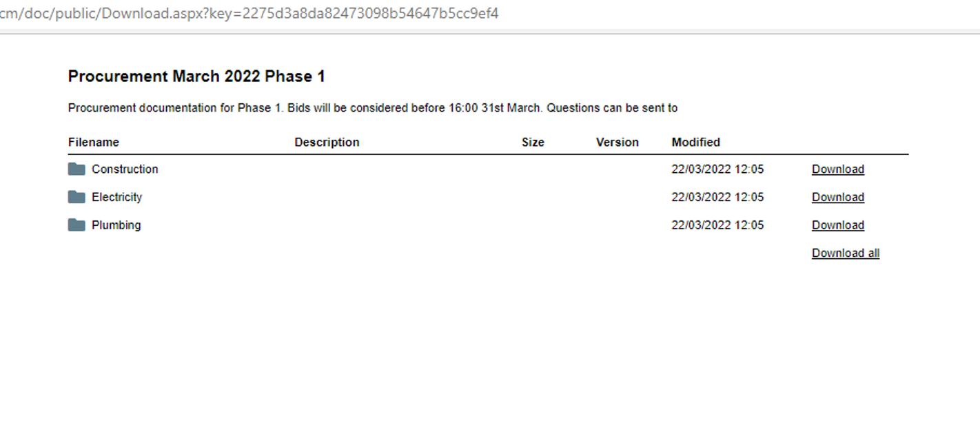Download the Electricity folder
Screen dimensions: 980x427
click(838, 197)
